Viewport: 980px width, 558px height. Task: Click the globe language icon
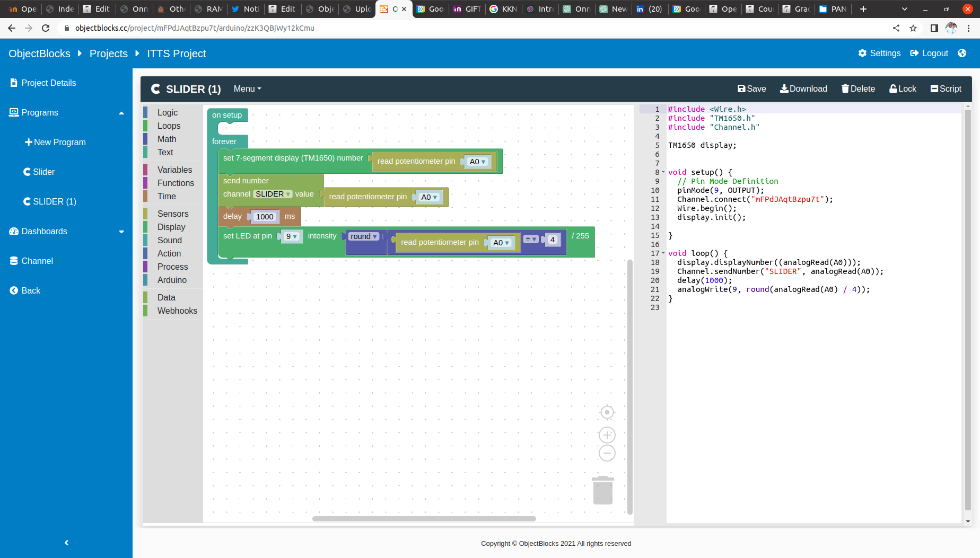point(962,53)
